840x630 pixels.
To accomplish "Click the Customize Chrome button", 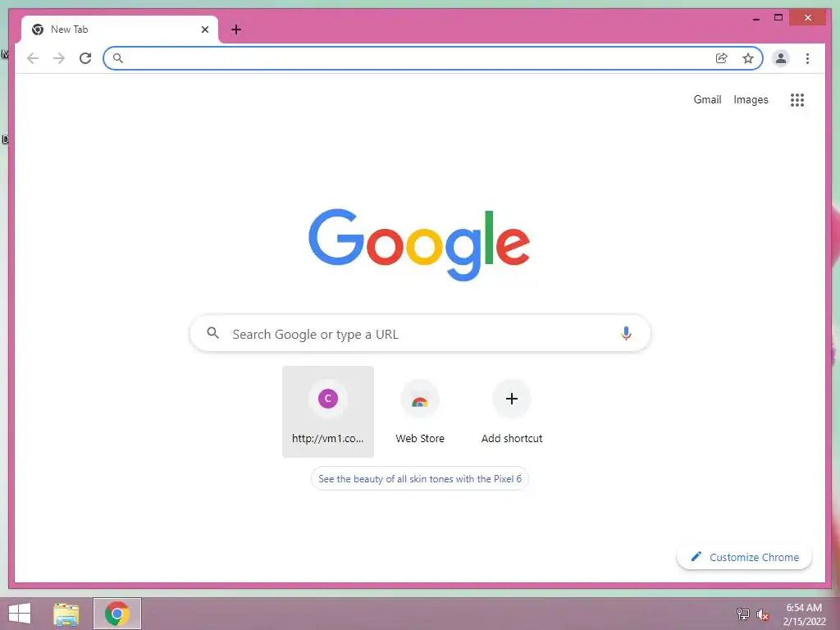I will pos(744,557).
